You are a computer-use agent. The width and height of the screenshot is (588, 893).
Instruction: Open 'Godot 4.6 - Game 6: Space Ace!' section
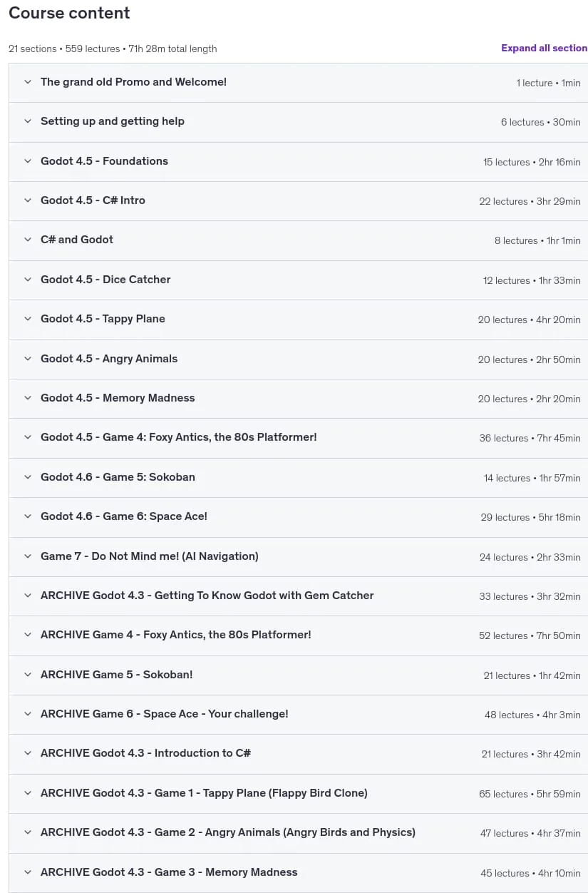pos(298,517)
